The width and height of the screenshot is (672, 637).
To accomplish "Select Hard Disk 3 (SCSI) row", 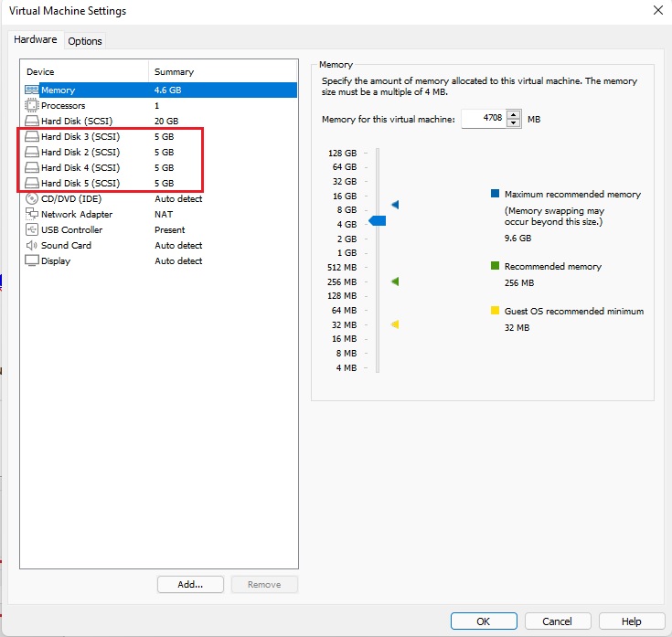I will point(80,137).
